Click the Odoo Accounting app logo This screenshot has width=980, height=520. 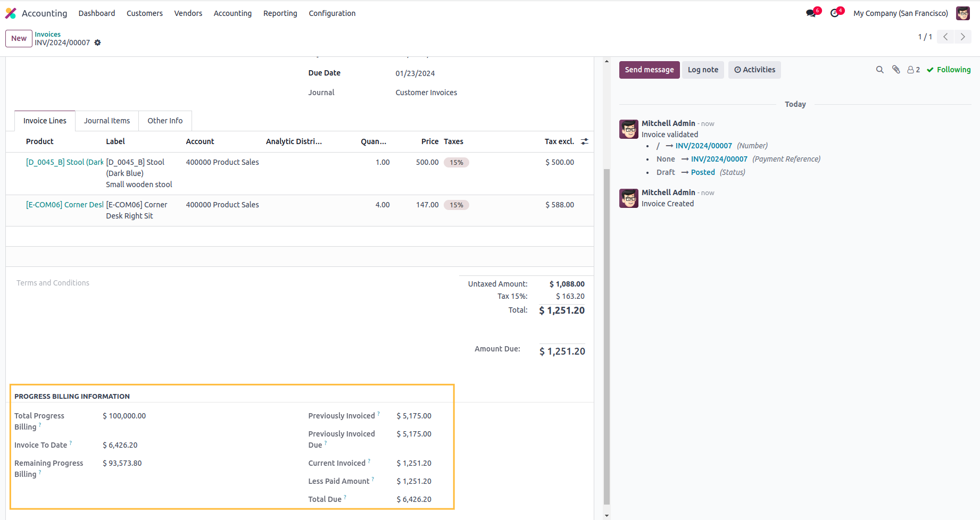[x=11, y=13]
